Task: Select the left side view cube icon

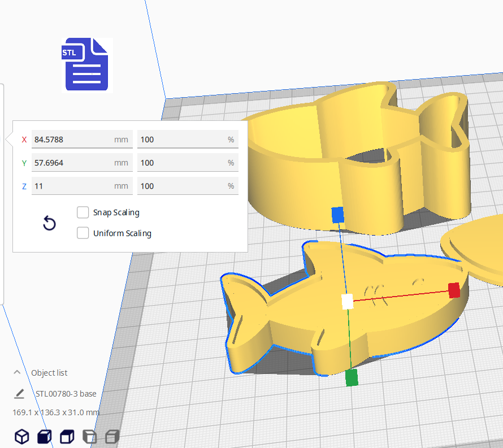Action: click(89, 436)
